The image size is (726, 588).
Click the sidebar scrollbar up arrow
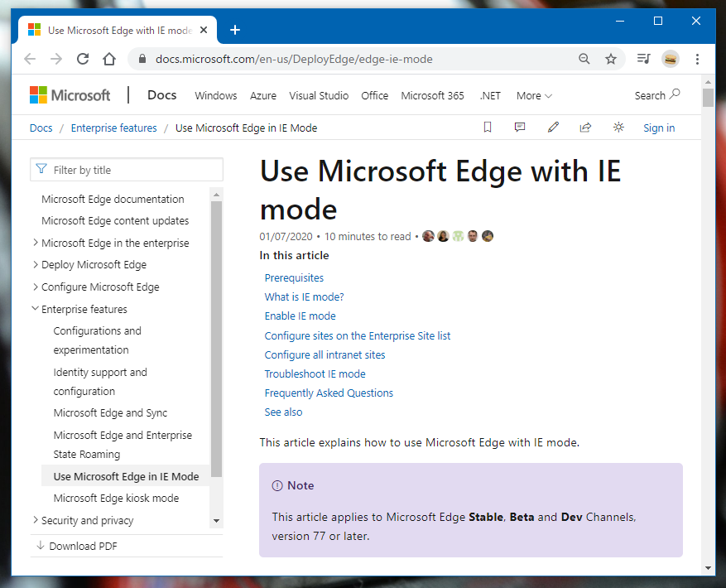click(x=216, y=195)
